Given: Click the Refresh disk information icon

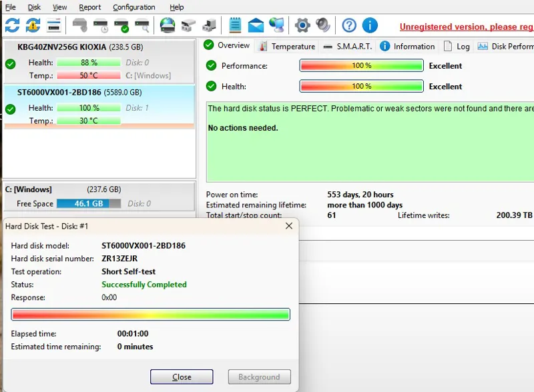Looking at the screenshot, I should coord(12,25).
